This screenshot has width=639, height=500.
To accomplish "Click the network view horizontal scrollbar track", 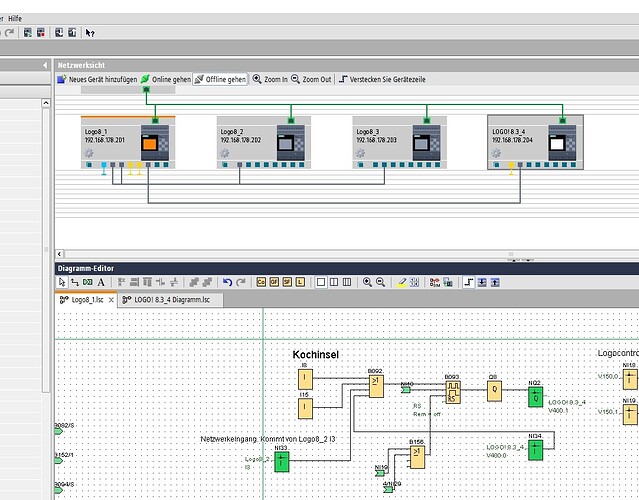I will 350,254.
